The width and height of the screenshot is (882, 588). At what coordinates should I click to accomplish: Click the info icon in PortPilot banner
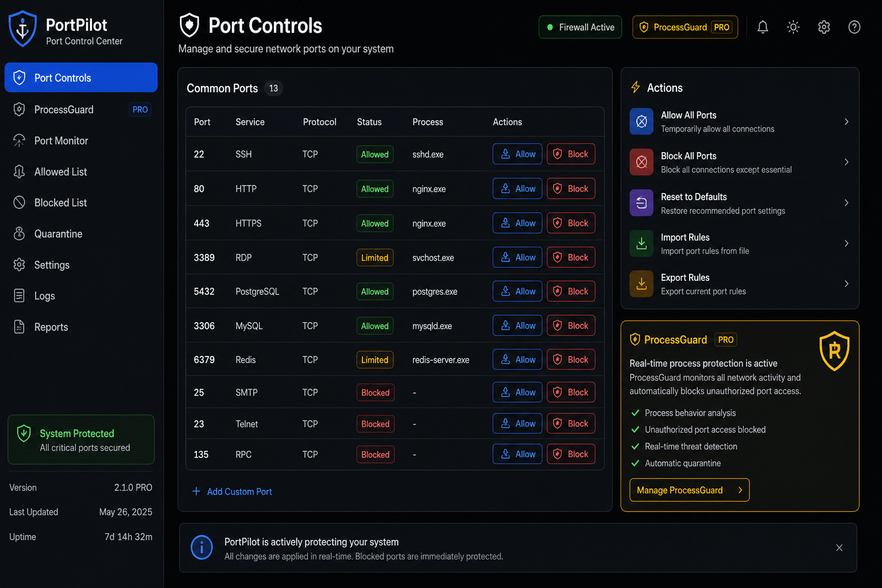pos(202,547)
